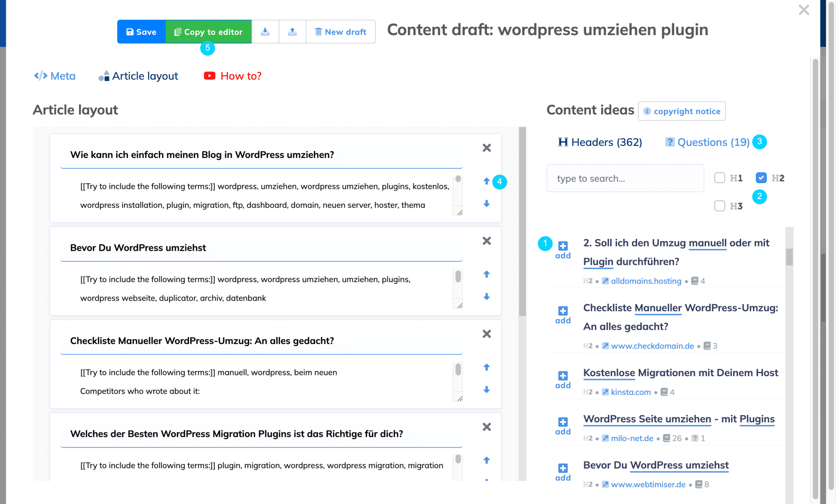Add 'Soll ich den Umzug manuell' header
The image size is (836, 504).
pos(563,250)
